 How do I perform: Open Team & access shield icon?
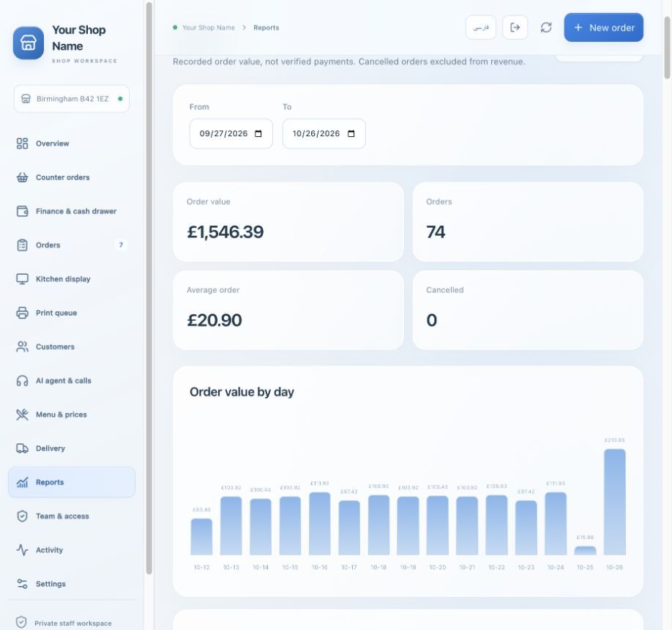(x=22, y=516)
